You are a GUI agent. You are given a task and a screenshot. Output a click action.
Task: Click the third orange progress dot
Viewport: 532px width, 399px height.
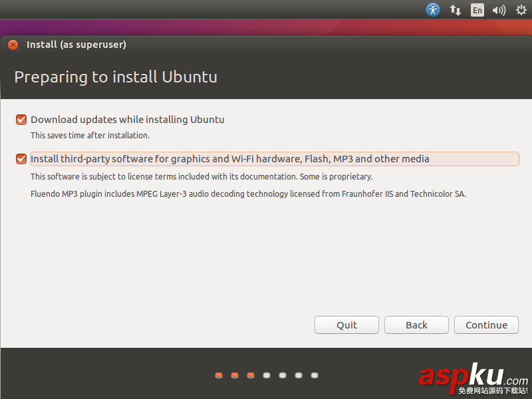251,375
